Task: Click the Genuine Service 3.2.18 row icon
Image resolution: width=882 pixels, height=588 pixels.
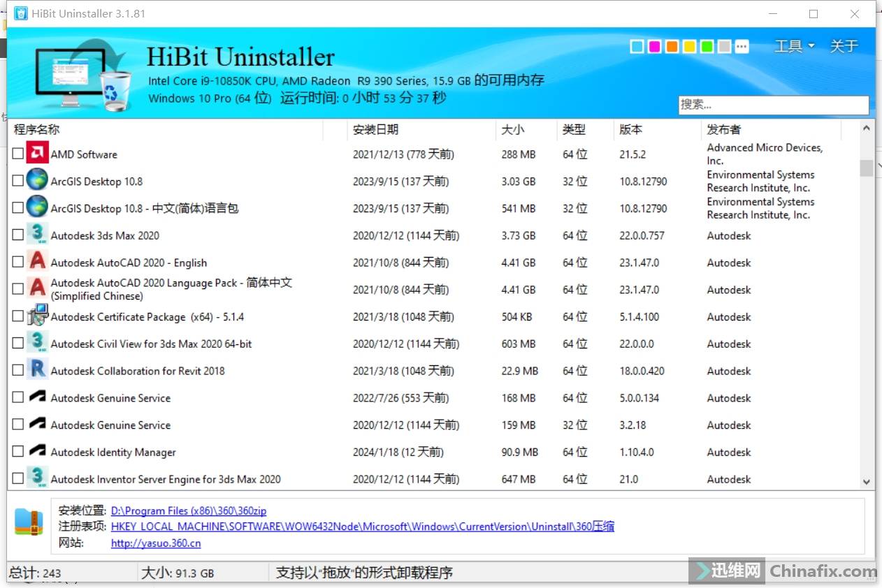Action: click(37, 424)
